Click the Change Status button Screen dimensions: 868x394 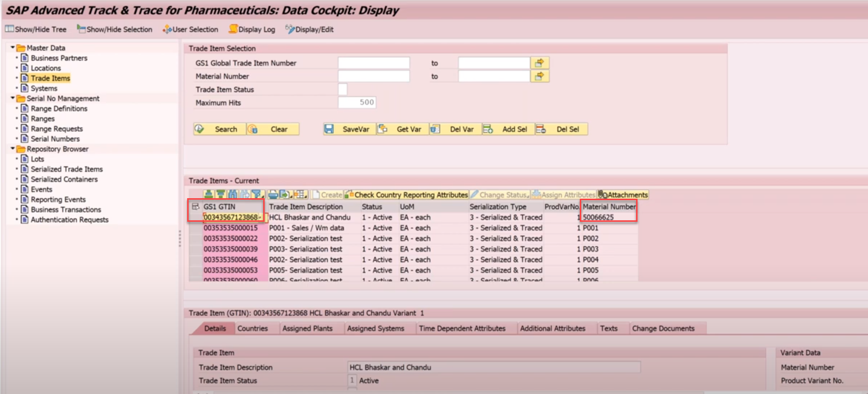499,194
